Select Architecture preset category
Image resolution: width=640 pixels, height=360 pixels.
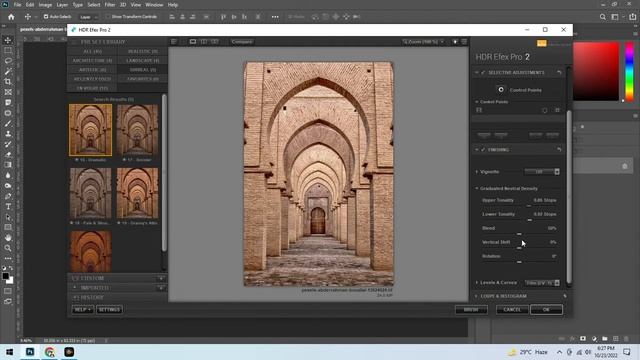tap(92, 60)
